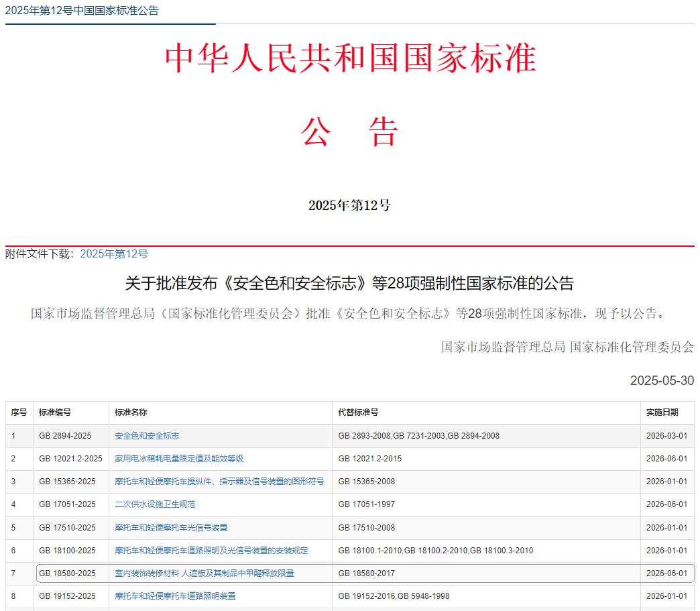Click the 实施日期 column header
Screen dimensions: 700x611
(662, 412)
